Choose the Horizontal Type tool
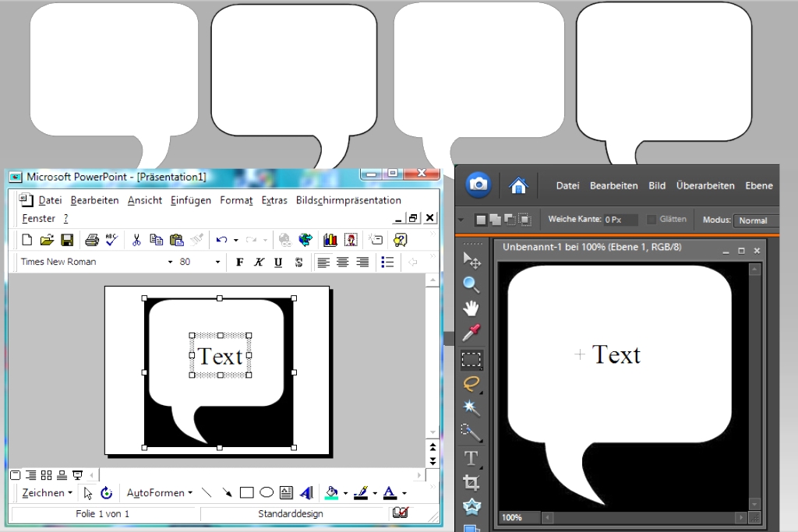 (471, 458)
